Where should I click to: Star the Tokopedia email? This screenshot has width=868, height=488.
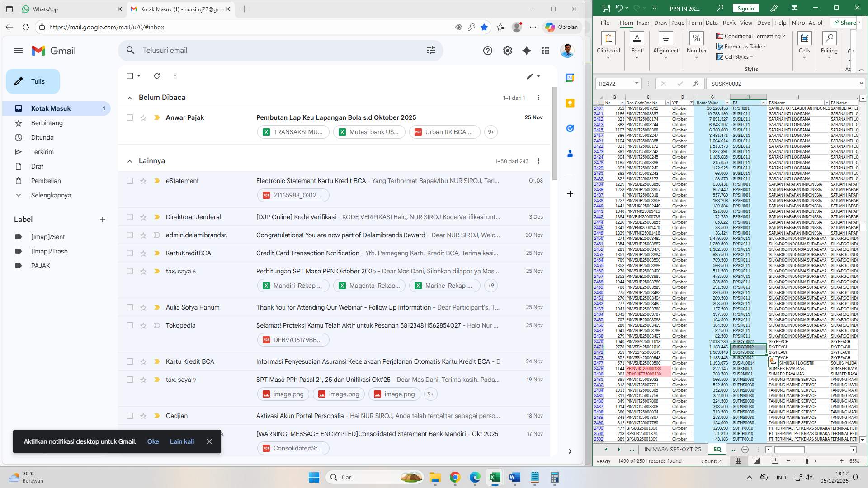pos(143,325)
